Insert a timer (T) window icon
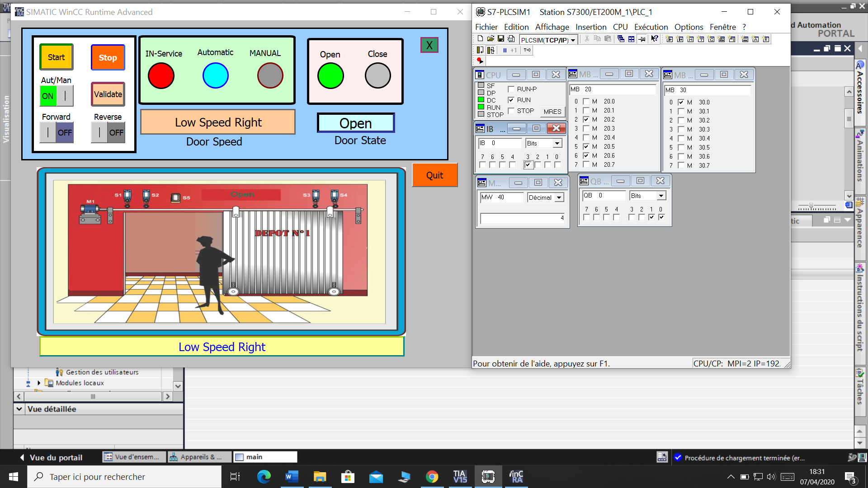The height and width of the screenshot is (488, 868). (x=701, y=39)
